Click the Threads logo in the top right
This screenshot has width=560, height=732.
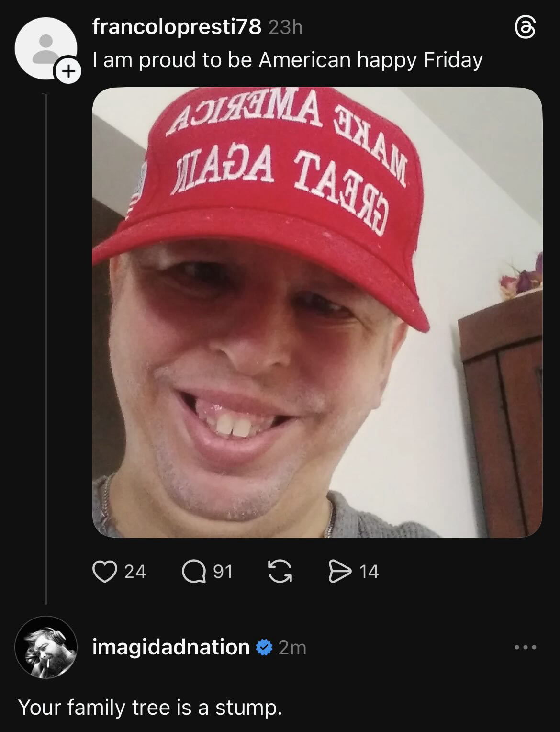tap(525, 30)
